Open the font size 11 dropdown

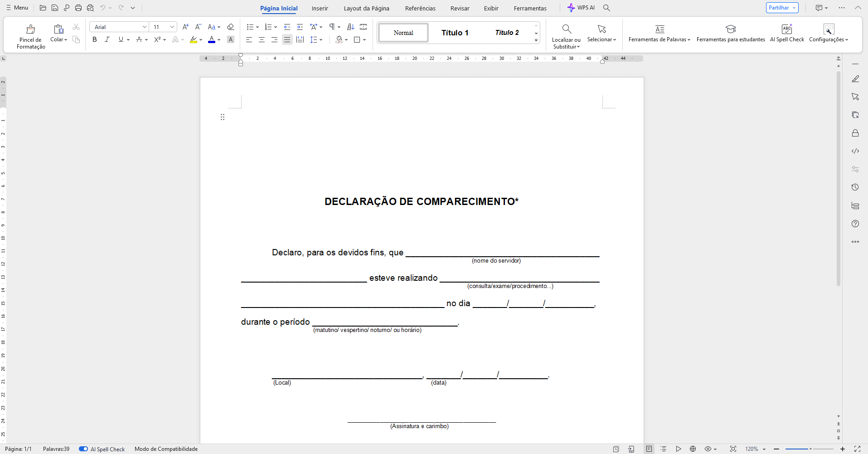(x=172, y=27)
